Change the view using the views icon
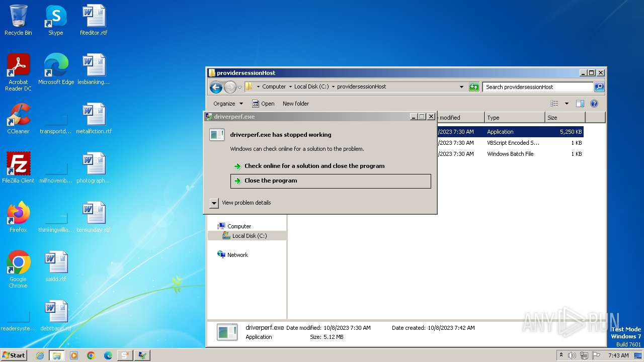 click(x=554, y=104)
